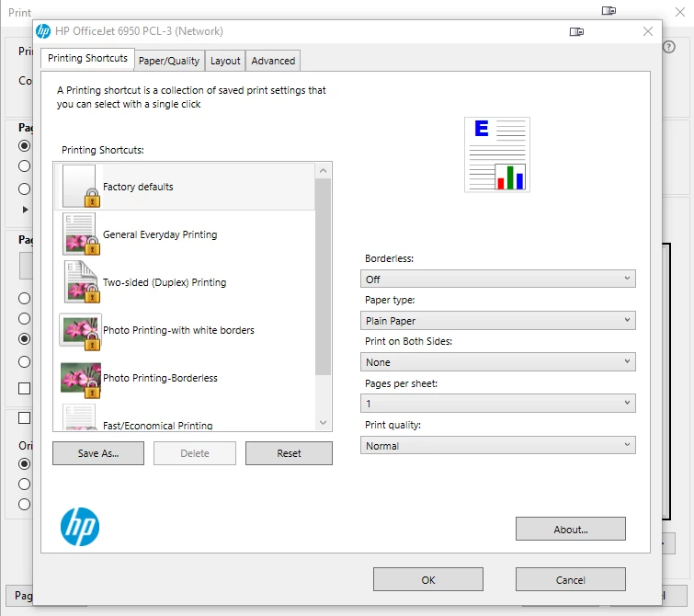Switch to the Printing Shortcuts tab
Image resolution: width=694 pixels, height=616 pixels.
coord(87,59)
